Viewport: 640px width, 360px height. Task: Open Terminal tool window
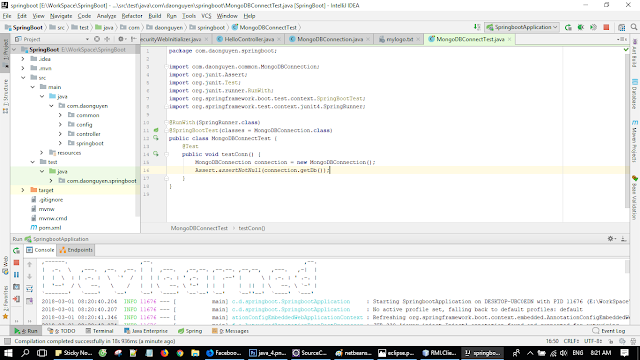tap(99, 331)
